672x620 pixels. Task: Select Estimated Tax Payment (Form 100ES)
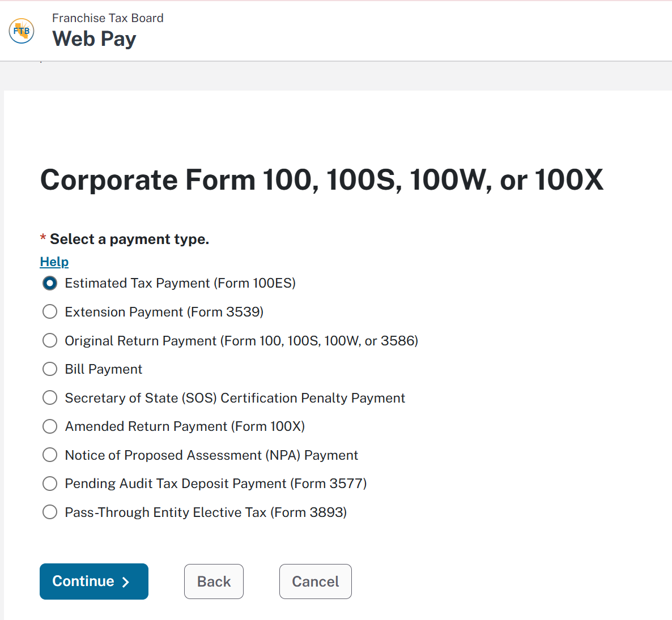click(50, 283)
